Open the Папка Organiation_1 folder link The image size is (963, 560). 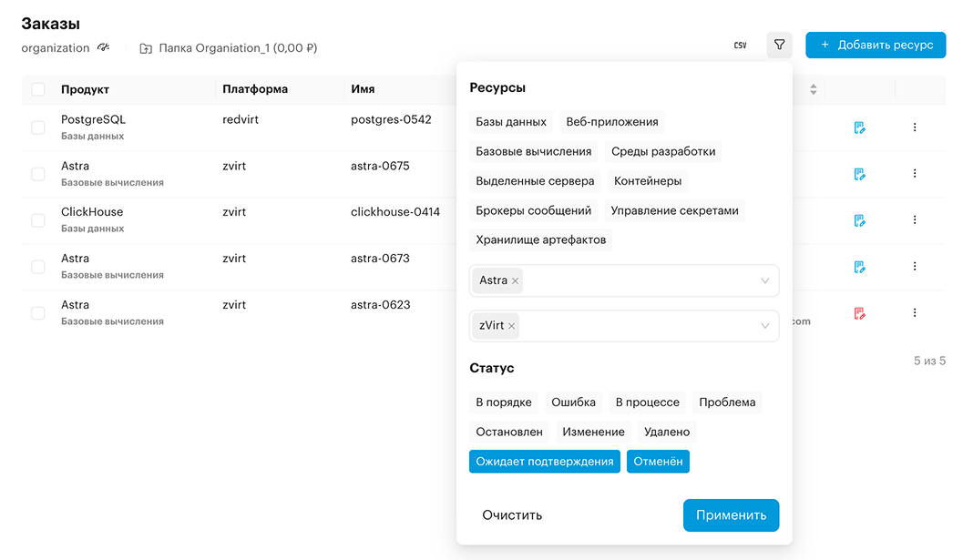[x=238, y=48]
